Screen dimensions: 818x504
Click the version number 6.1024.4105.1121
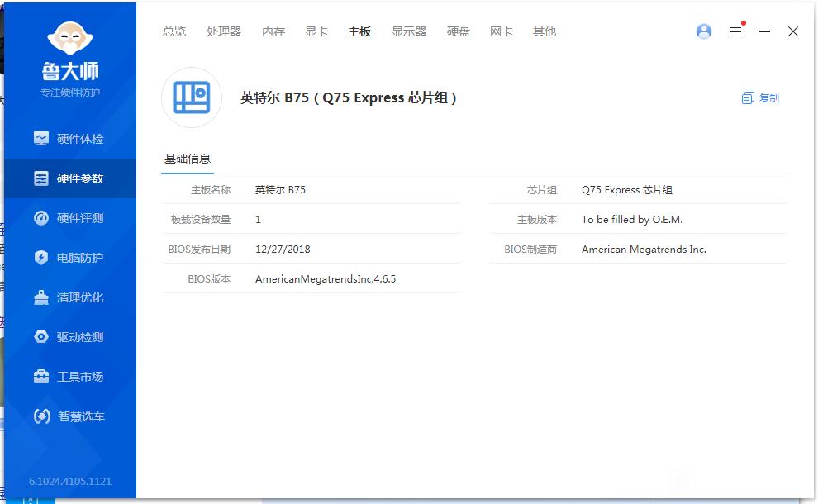[x=70, y=481]
